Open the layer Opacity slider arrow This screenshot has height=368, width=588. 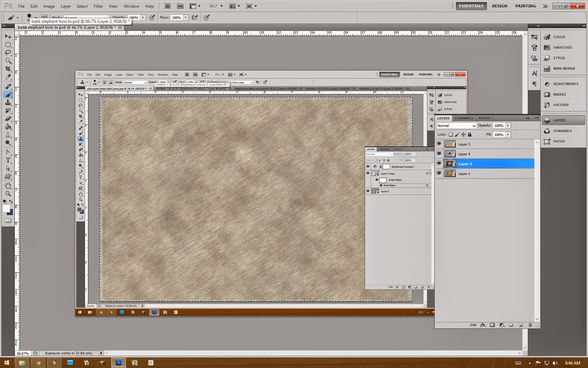(508, 125)
